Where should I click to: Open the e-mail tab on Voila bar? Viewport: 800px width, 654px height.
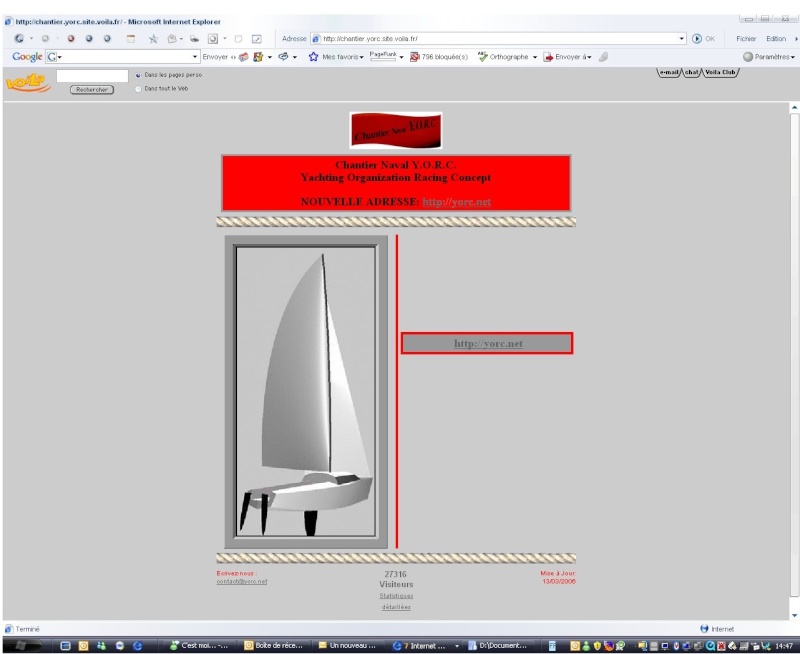point(669,72)
